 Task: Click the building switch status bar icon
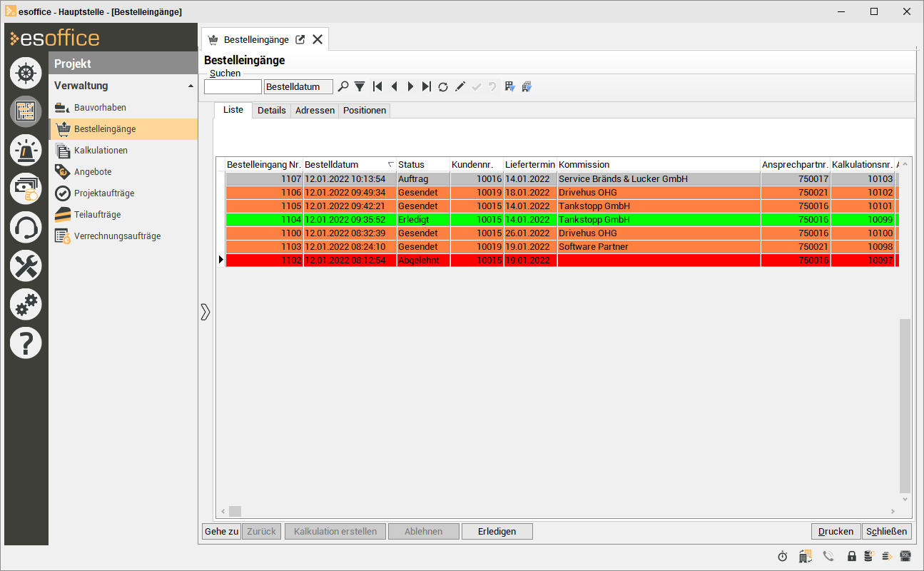[x=806, y=556]
